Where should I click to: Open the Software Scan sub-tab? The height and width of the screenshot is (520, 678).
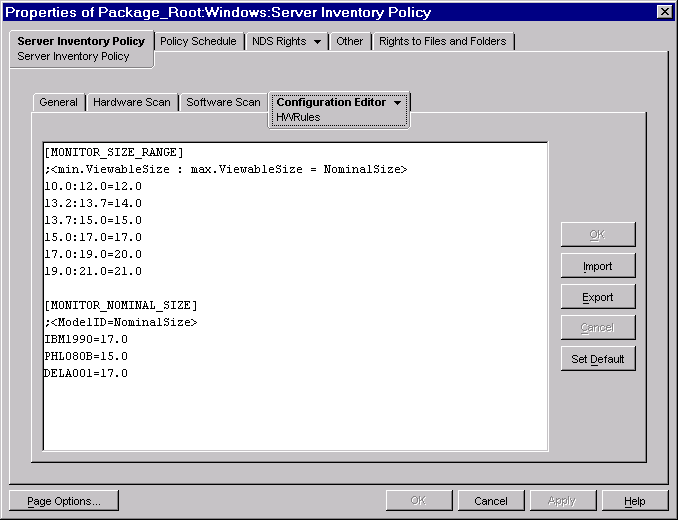point(223,102)
